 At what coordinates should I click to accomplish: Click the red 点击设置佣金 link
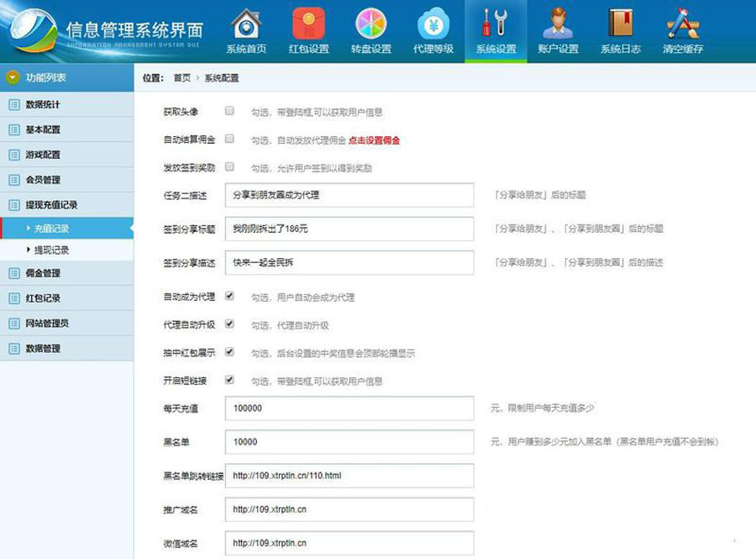point(374,140)
